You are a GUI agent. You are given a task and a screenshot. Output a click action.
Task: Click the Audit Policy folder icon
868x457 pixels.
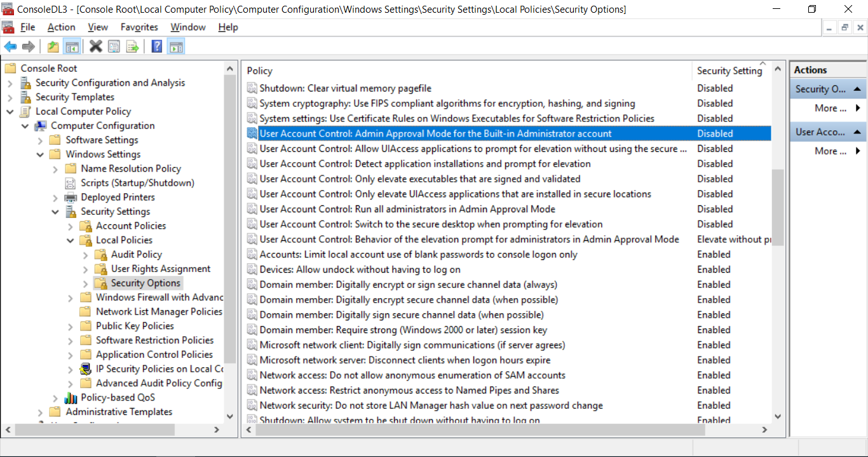tap(100, 254)
